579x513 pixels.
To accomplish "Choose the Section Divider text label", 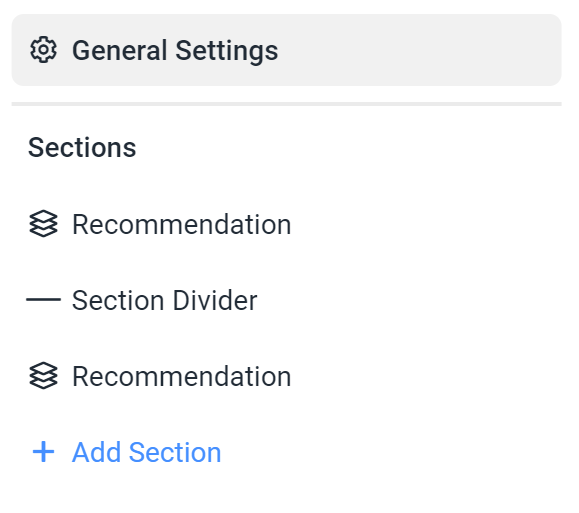I will pos(164,300).
